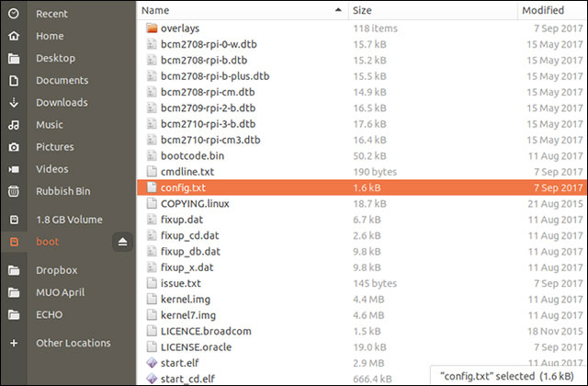Select the file name bcm2708-rpi-b.dtb
Viewport: 588px width, 386px height.
point(204,60)
